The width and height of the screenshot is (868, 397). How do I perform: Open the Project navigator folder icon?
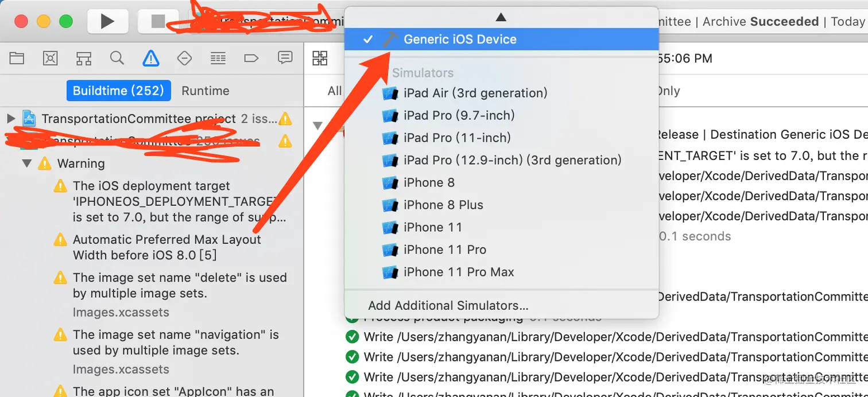click(x=17, y=57)
